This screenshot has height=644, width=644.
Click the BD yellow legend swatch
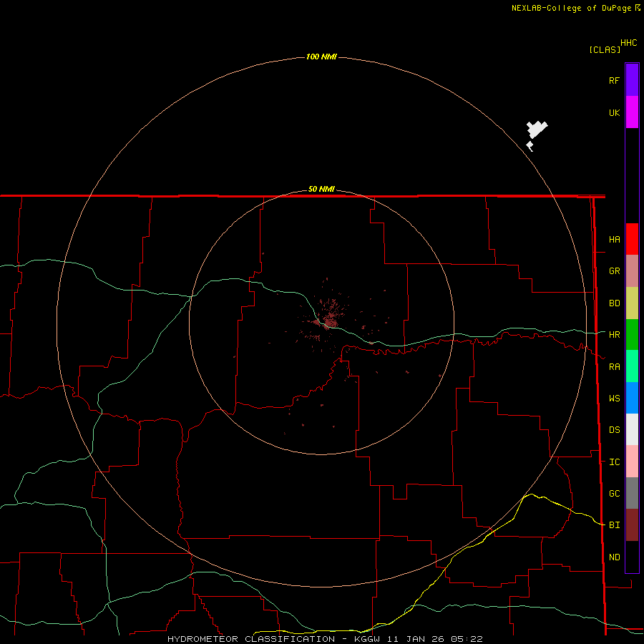(x=632, y=303)
